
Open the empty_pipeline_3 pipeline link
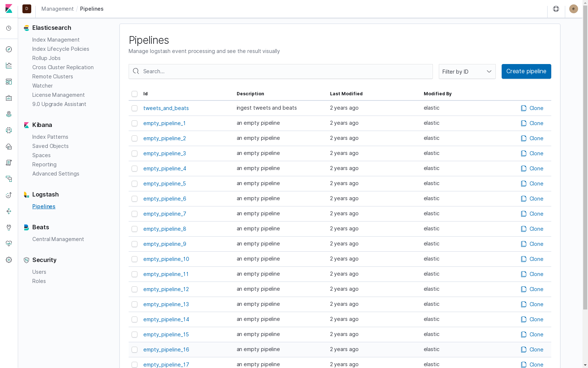[164, 153]
